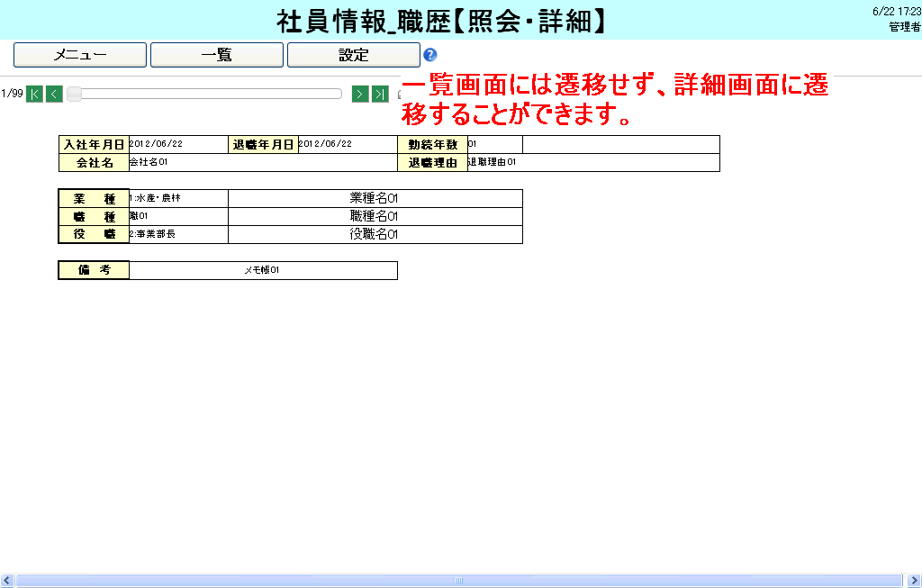
Task: Click the 備考 memo field メモ帳01
Action: pos(263,270)
